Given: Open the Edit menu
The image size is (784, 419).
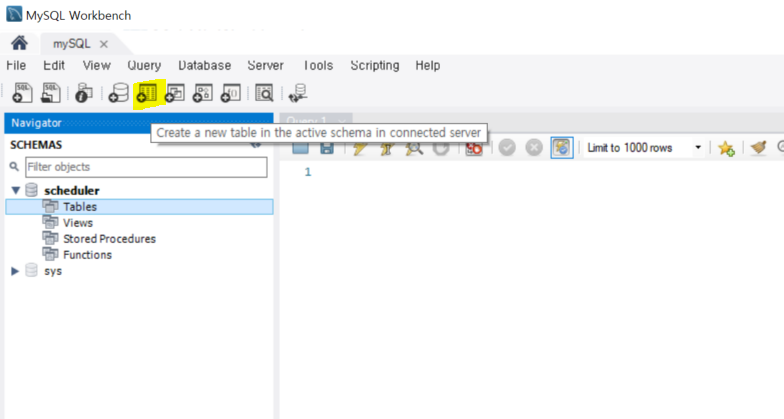Looking at the screenshot, I should click(54, 66).
